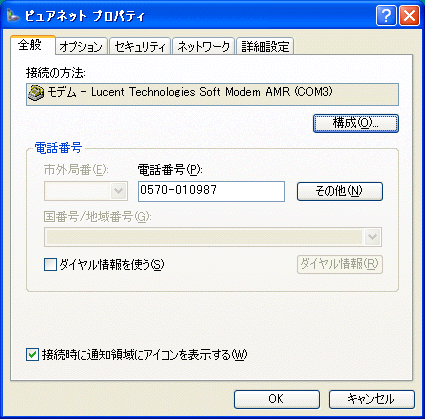
Task: Toggle ダイヤル情報を使う checkbox
Action: pos(50,265)
